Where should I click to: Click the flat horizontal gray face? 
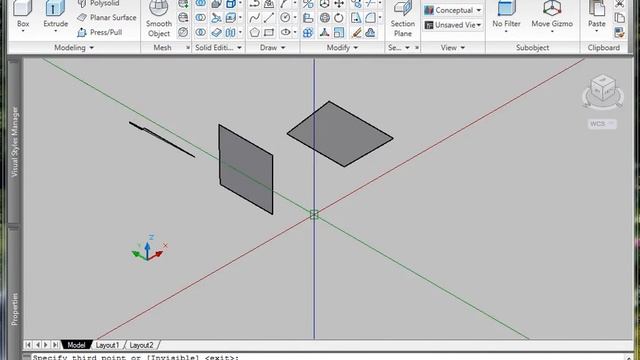(x=340, y=134)
